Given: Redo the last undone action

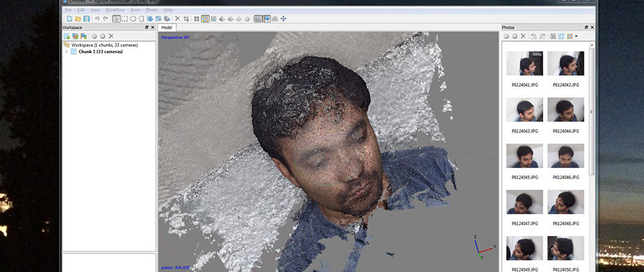Looking at the screenshot, I should [x=106, y=18].
